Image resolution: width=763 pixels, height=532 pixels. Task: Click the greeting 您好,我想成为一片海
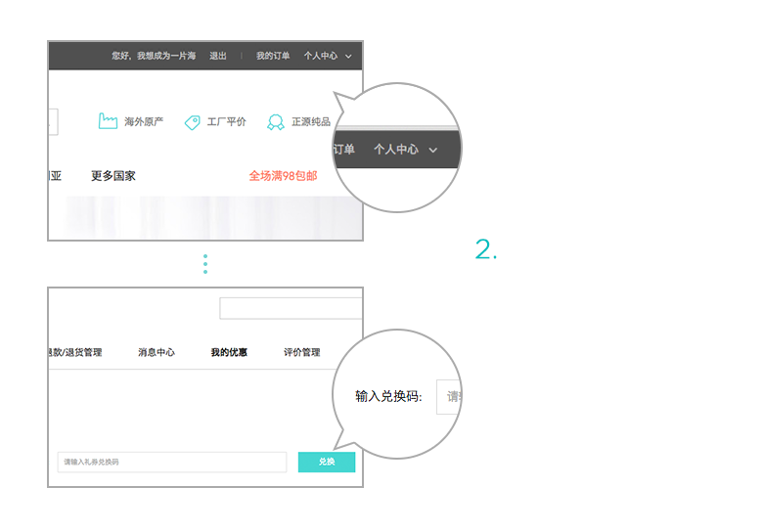(x=154, y=56)
